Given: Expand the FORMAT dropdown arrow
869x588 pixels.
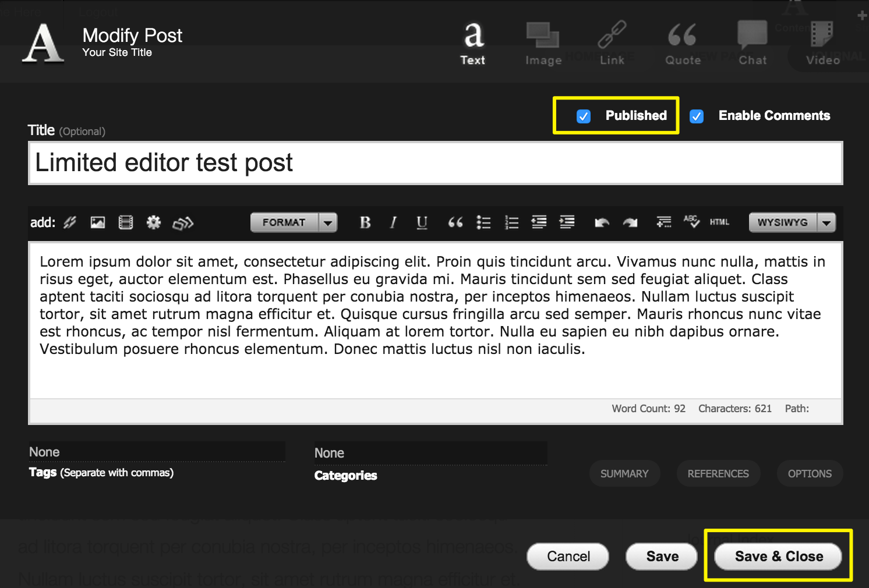Looking at the screenshot, I should [x=328, y=222].
